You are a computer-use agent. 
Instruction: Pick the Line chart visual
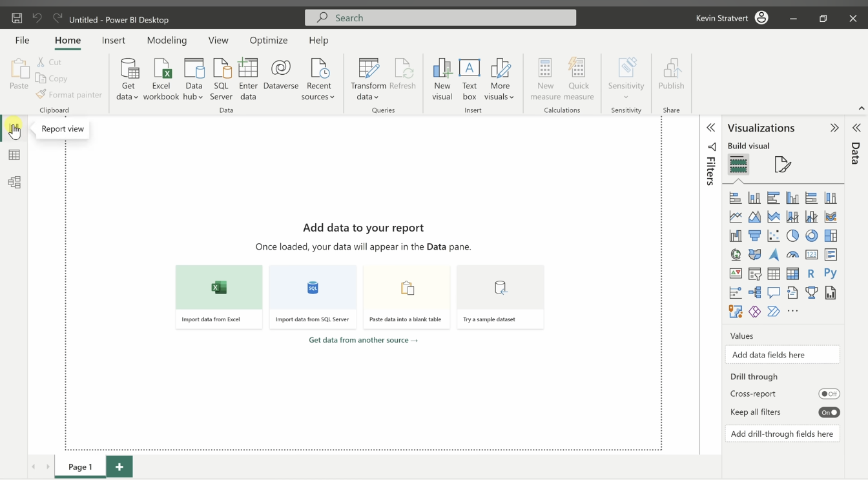[x=735, y=217]
